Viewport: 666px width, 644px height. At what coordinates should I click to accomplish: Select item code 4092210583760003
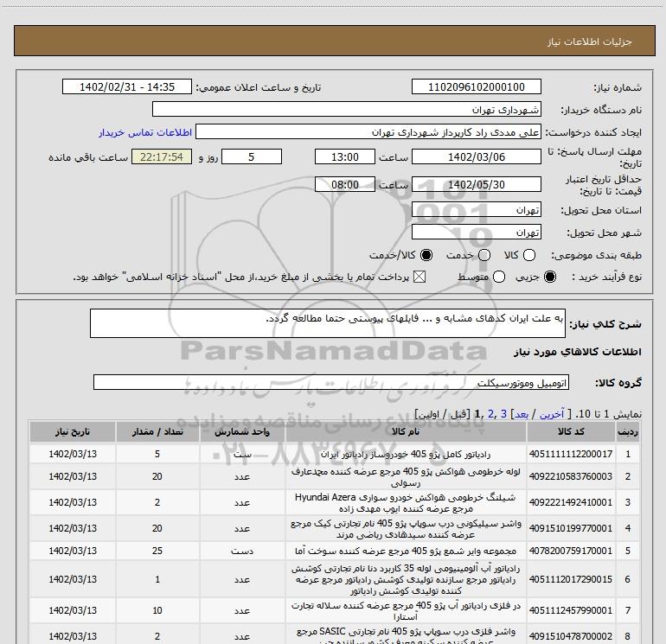coord(571,476)
